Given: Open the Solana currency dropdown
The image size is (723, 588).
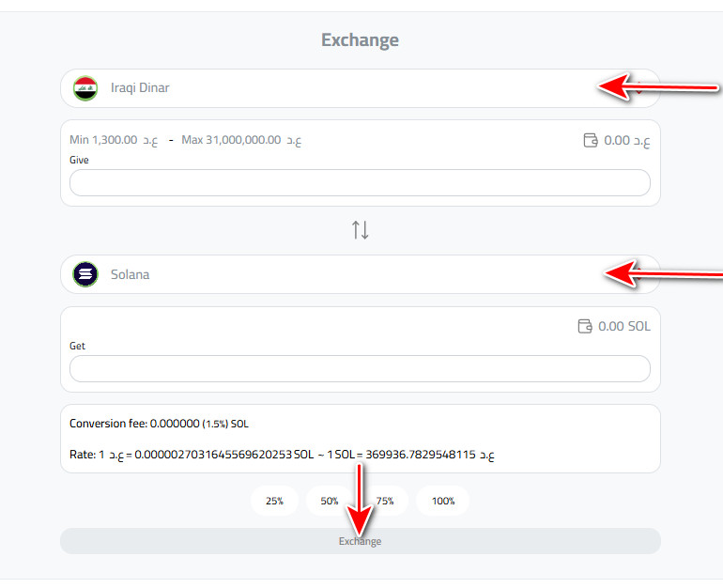Looking at the screenshot, I should (x=360, y=274).
